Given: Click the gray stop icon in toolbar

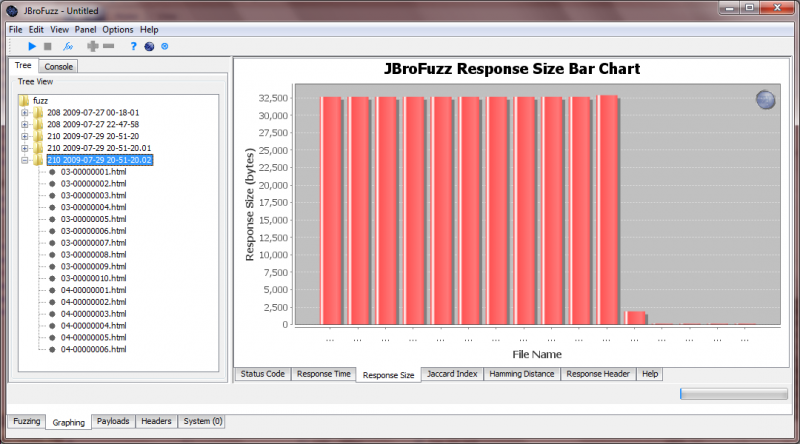Looking at the screenshot, I should point(47,46).
